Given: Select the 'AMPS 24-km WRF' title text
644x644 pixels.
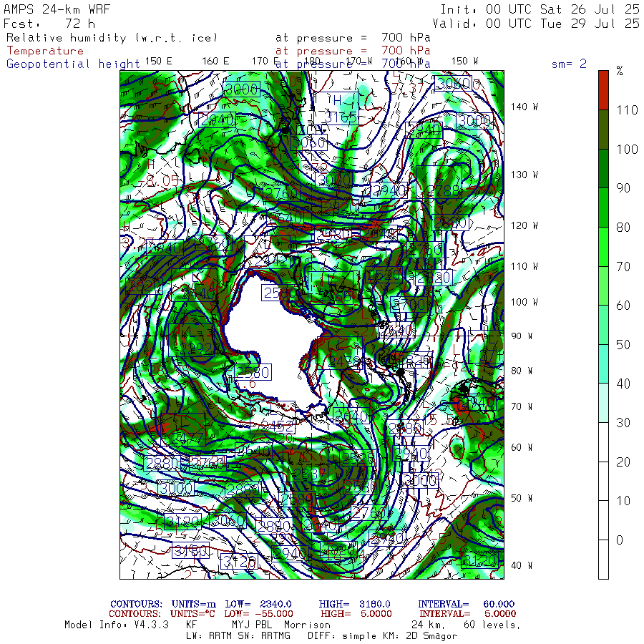Looking at the screenshot, I should pyautogui.click(x=57, y=9).
